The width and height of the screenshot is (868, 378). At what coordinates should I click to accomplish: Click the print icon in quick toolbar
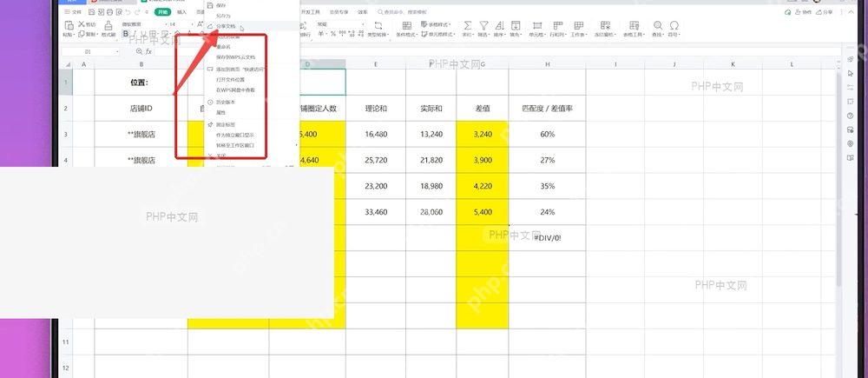point(109,11)
